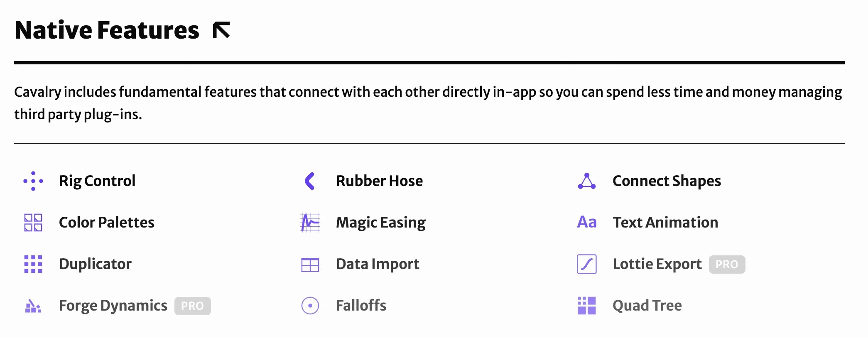Screen dimensions: 868x338
Task: Click the Data Import table icon
Action: (310, 265)
